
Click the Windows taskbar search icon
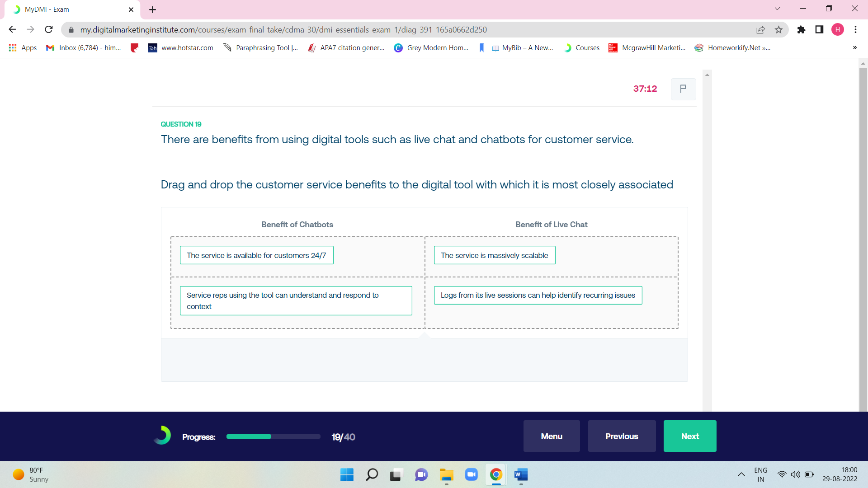[372, 475]
